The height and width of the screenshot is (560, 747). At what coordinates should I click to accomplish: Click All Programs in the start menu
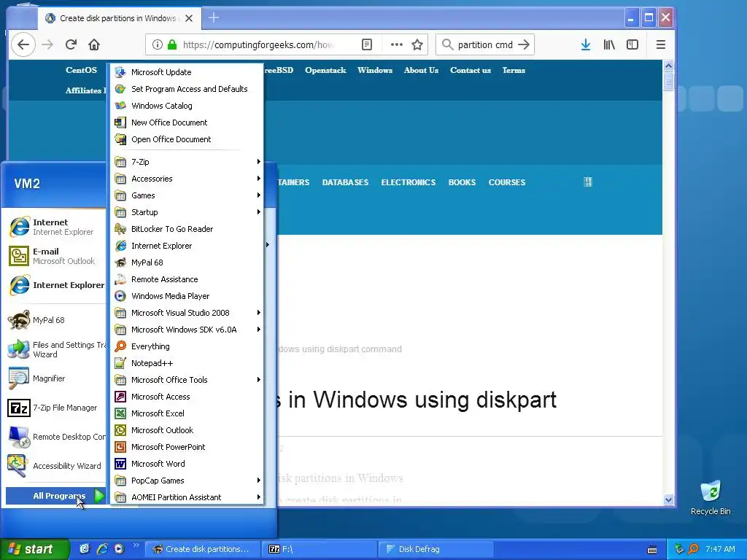55,496
